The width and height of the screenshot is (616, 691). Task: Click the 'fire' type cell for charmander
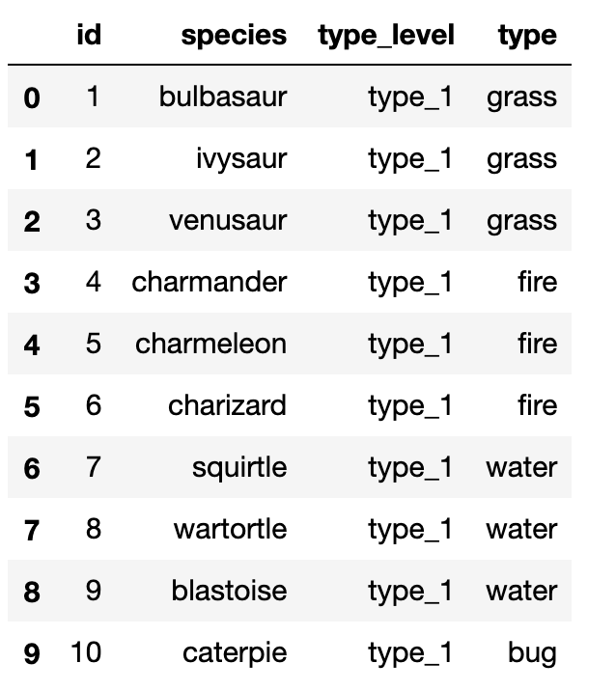[537, 282]
